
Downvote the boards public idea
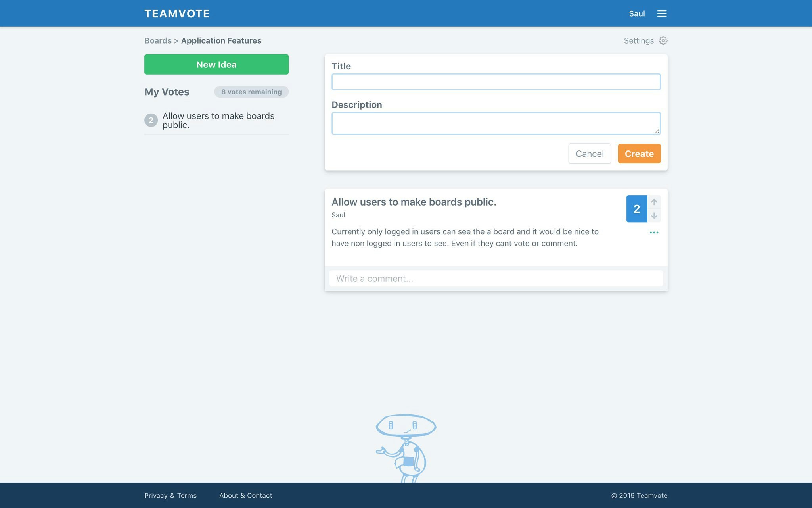654,216
